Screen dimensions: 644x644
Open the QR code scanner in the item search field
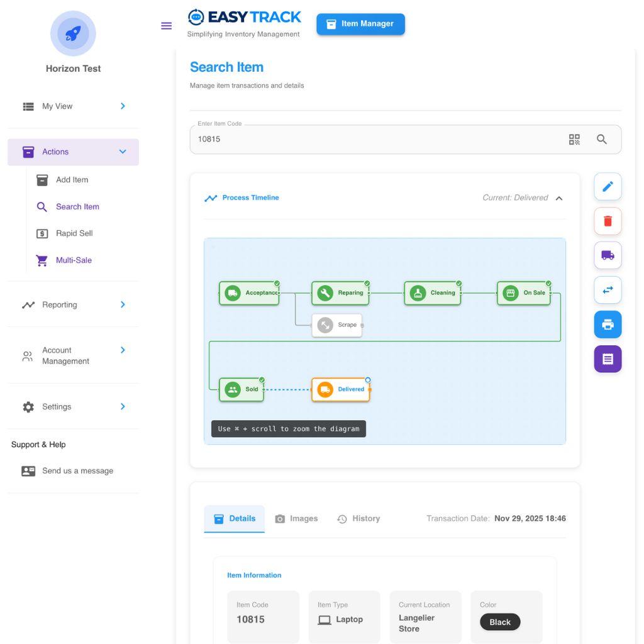click(574, 139)
